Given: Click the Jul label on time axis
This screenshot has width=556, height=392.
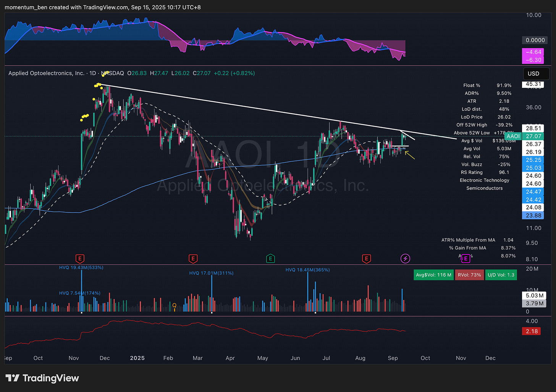Looking at the screenshot, I should pos(326,358).
